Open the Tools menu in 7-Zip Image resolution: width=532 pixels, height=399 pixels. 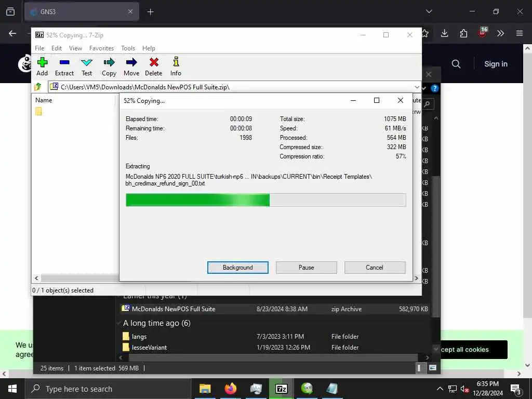click(x=128, y=48)
